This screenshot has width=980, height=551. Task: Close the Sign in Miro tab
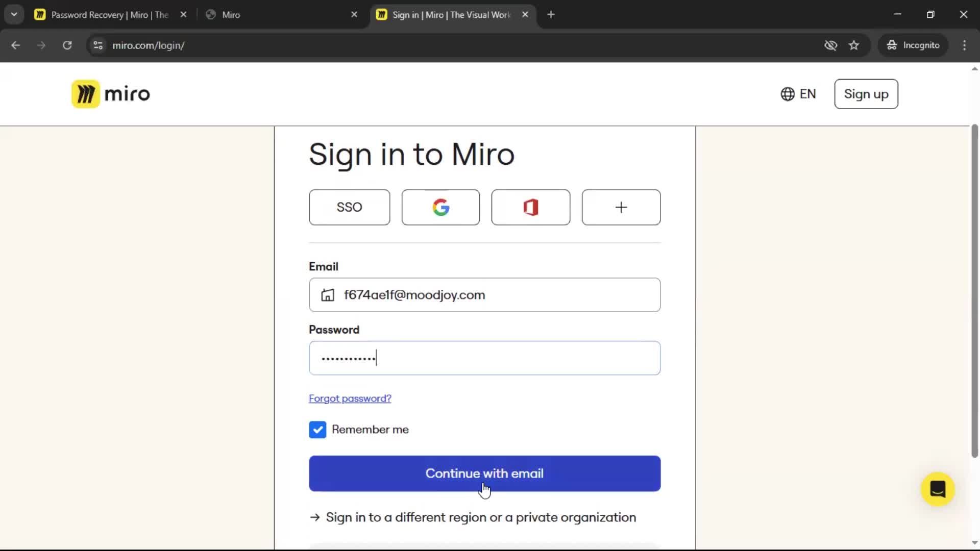click(525, 15)
